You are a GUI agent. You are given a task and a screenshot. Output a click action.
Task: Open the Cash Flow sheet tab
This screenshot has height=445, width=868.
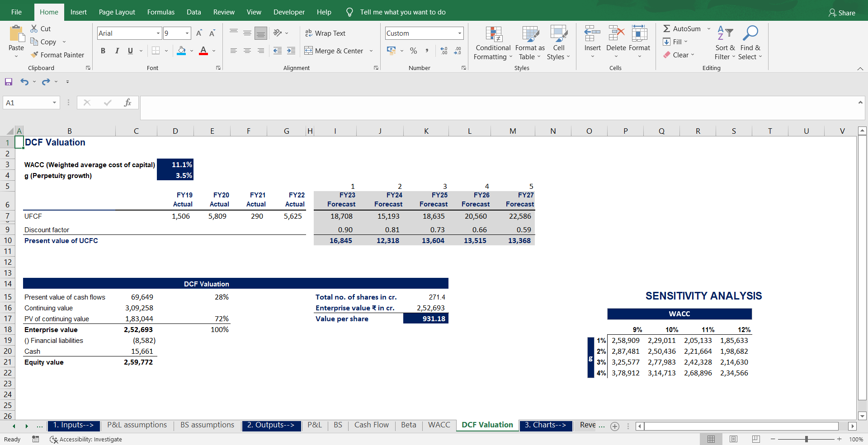pyautogui.click(x=372, y=425)
